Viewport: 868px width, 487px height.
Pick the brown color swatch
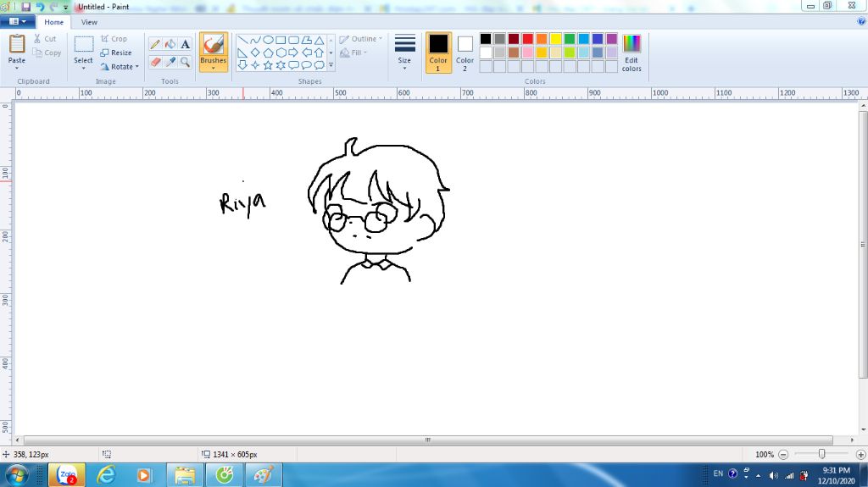pos(514,53)
